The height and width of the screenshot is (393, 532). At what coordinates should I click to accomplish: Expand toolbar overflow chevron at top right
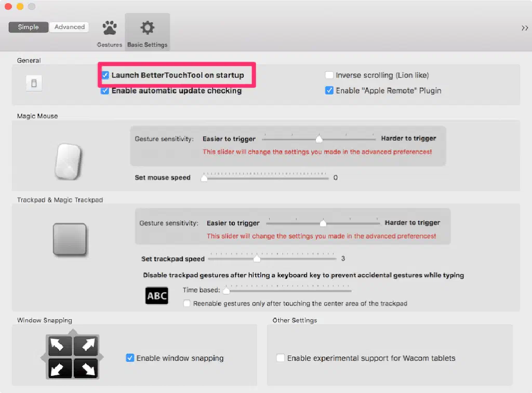coord(524,28)
